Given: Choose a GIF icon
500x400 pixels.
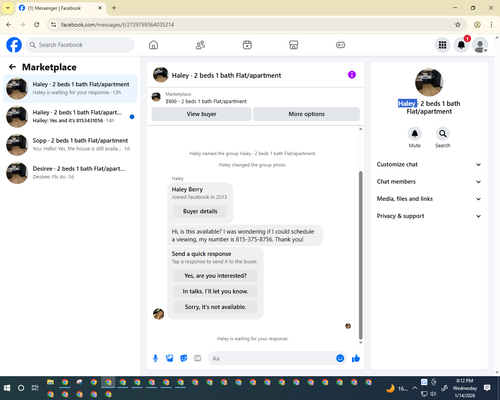Looking at the screenshot, I should tap(198, 358).
